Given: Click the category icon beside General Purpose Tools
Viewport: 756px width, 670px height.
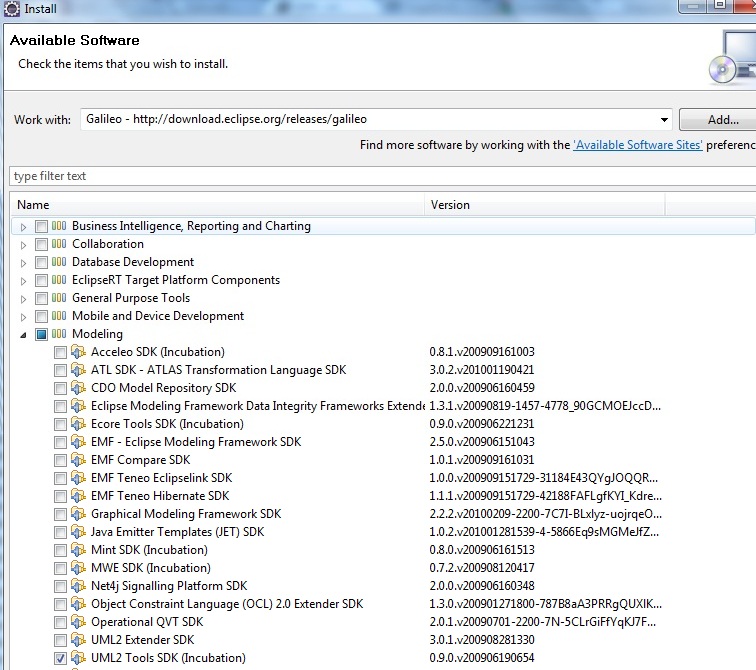Looking at the screenshot, I should click(59, 297).
